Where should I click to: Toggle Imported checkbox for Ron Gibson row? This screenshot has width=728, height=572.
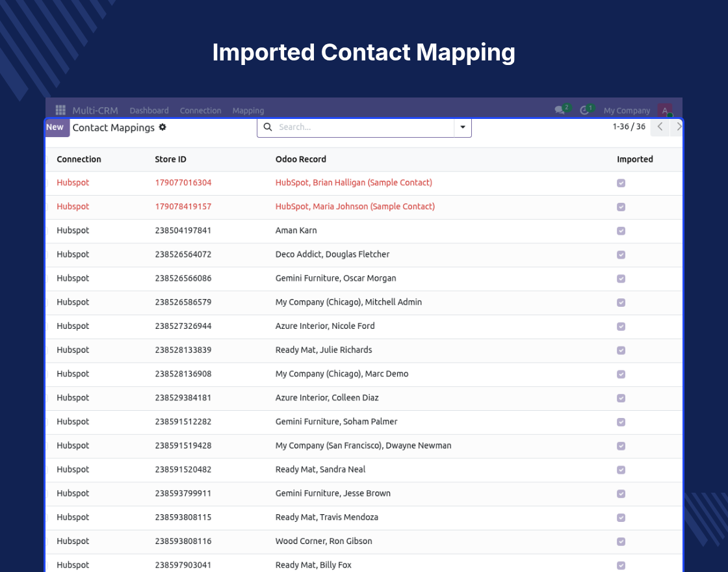pyautogui.click(x=621, y=542)
